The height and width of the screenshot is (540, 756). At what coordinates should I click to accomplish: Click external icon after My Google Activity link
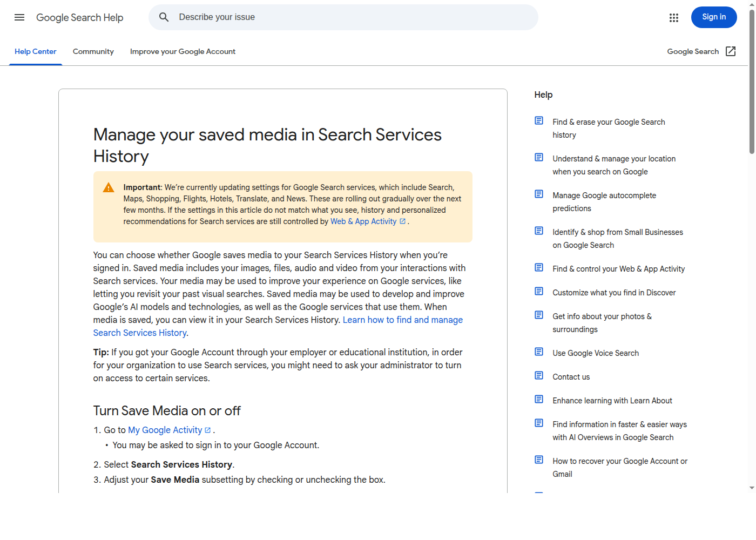pyautogui.click(x=208, y=430)
